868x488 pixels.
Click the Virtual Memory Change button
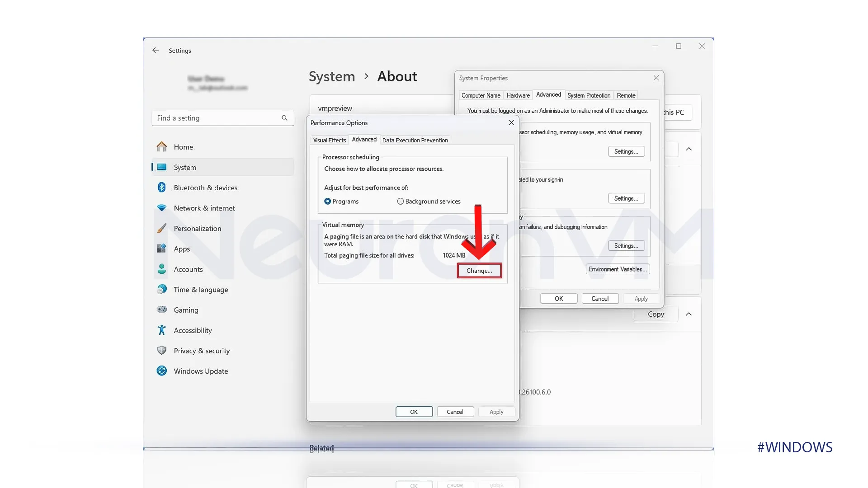click(479, 271)
